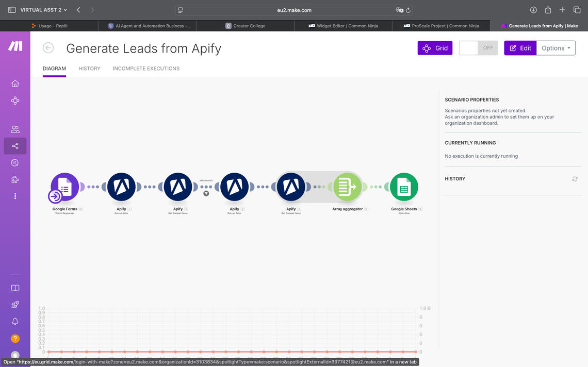Viewport: 588px width, 367px height.
Task: Select the Generate Leads from Apify | Make tab
Action: pyautogui.click(x=539, y=26)
